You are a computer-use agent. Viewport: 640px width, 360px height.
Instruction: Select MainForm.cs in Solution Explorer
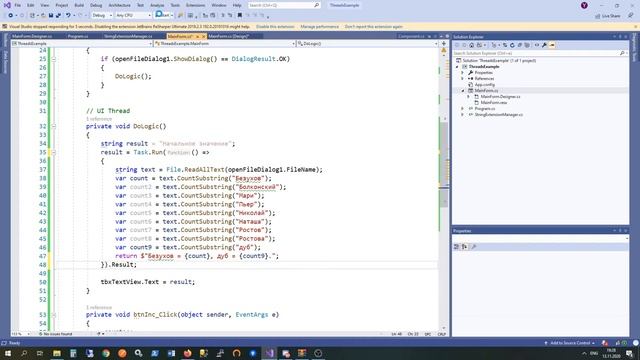coord(486,91)
